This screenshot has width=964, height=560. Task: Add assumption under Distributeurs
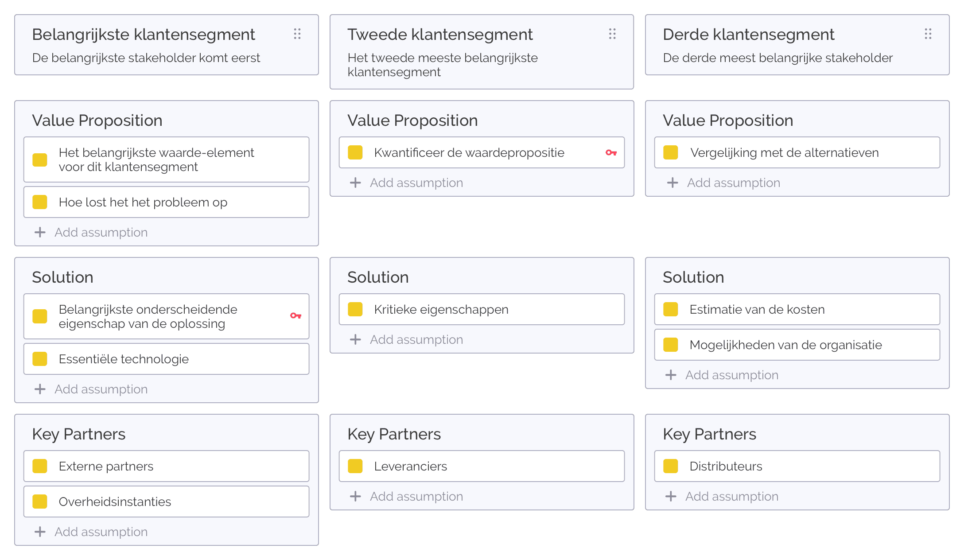pyautogui.click(x=731, y=497)
